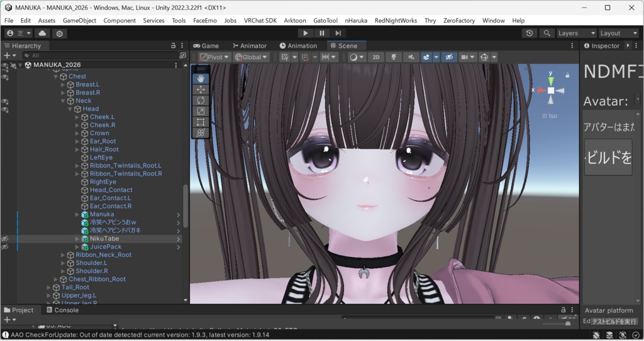This screenshot has height=341, width=644.
Task: Select the Hand view tool
Action: pos(201,78)
